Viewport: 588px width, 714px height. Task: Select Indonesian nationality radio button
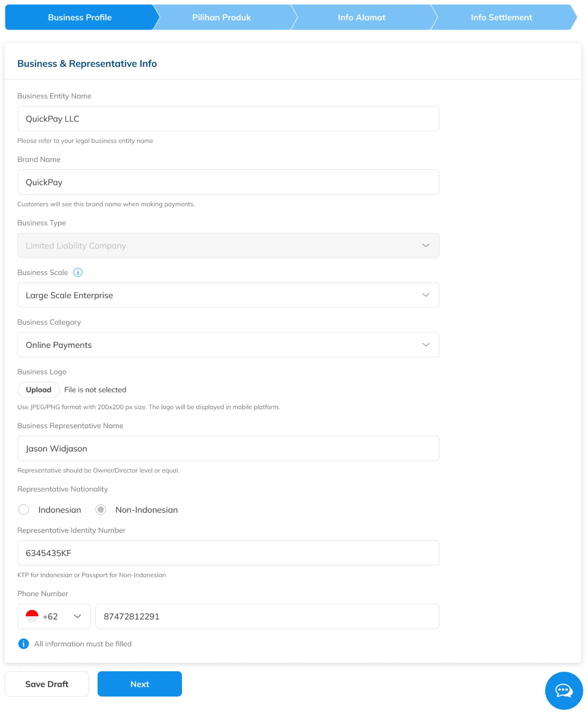[x=24, y=510]
